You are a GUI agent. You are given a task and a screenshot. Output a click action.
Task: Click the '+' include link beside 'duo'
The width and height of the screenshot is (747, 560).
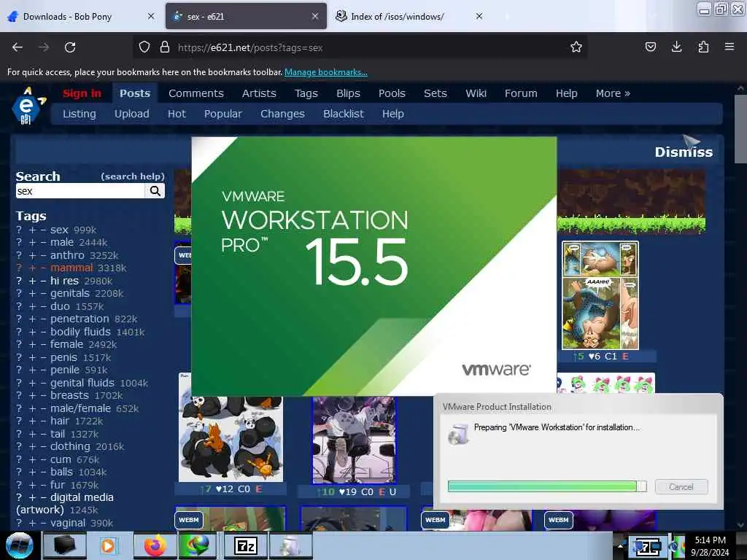[x=32, y=306]
